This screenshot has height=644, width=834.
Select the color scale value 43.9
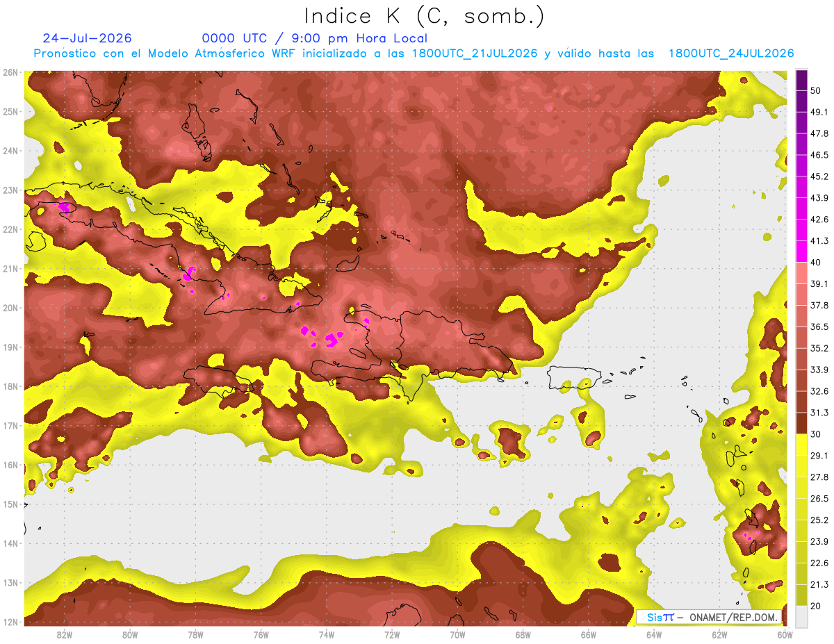(819, 198)
